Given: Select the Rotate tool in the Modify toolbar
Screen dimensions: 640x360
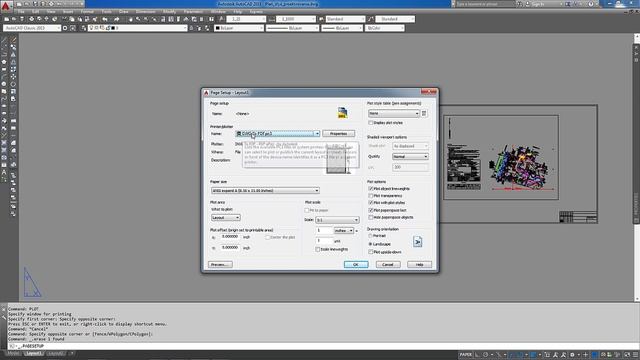Looking at the screenshot, I should [13, 84].
